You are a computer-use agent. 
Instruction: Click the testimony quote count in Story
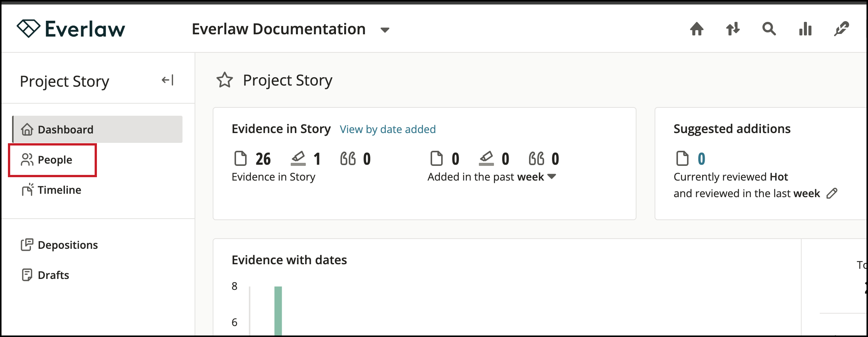click(367, 159)
